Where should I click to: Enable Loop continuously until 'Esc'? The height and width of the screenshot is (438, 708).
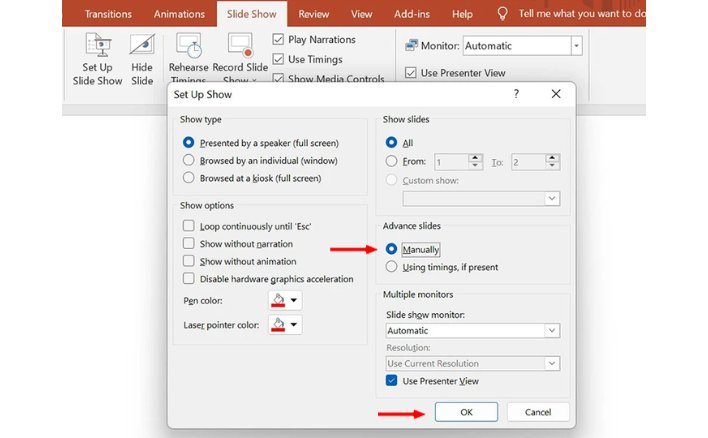click(189, 227)
